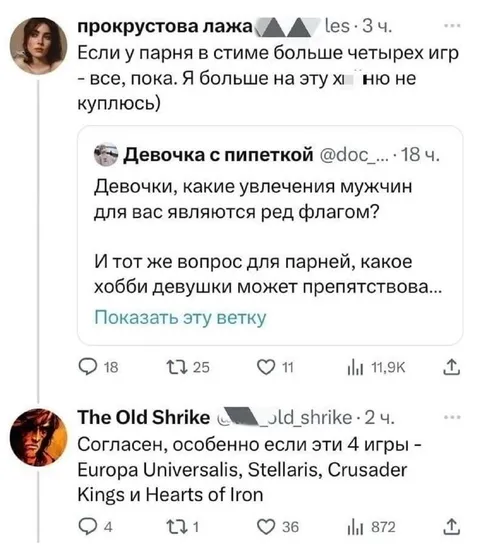
Task: Open reply icon on first tweet with 18 replies
Action: pyautogui.click(x=87, y=367)
